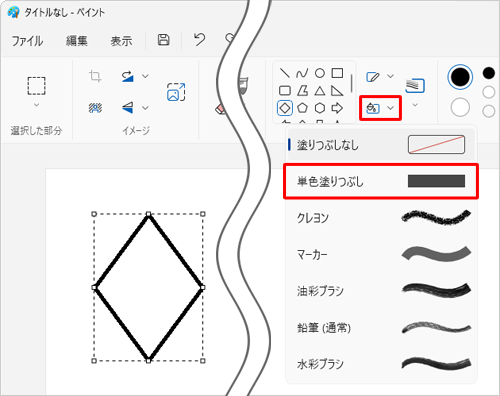
Task: Expand the flip options chevron
Action: click(x=145, y=108)
